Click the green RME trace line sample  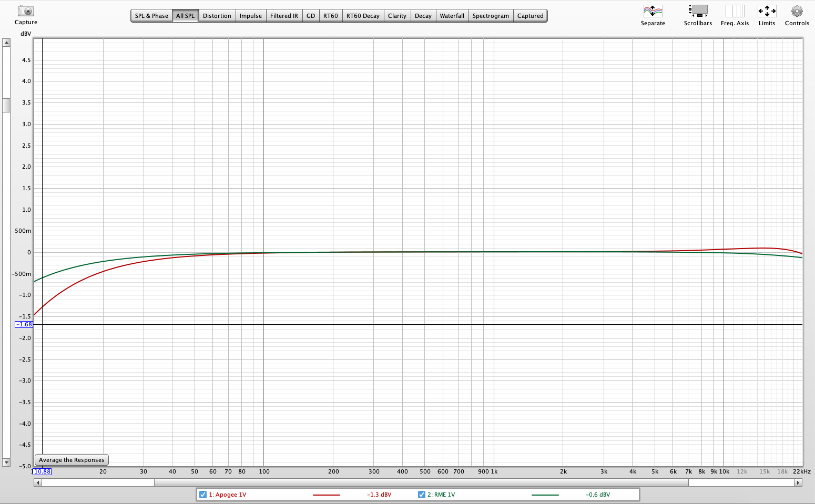(x=545, y=495)
